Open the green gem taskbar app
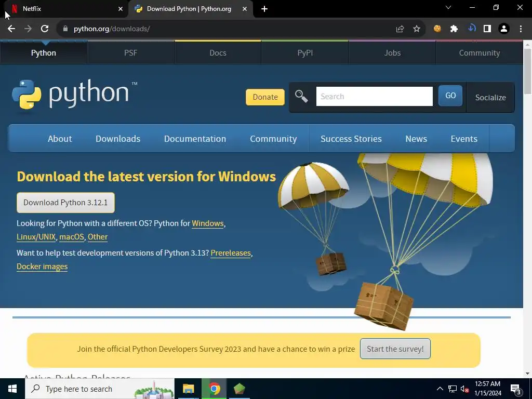The image size is (532, 399). click(239, 389)
